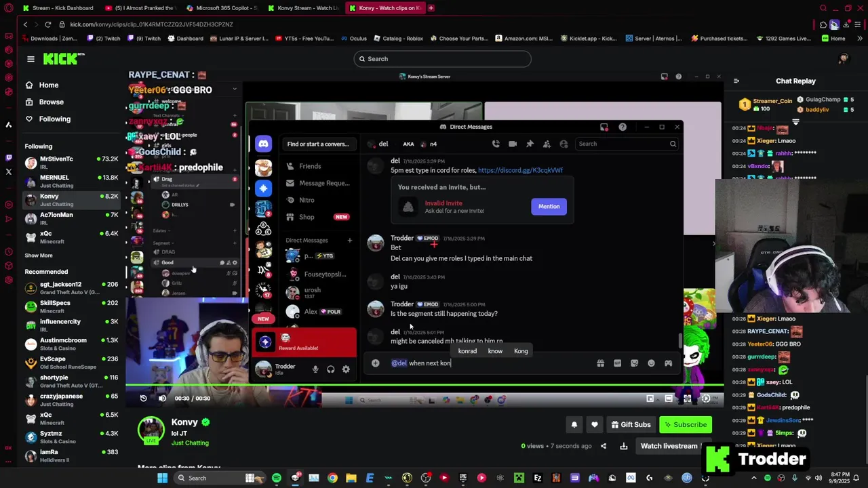Follow Konvy with the heart button
Image resolution: width=868 pixels, height=488 pixels.
595,425
